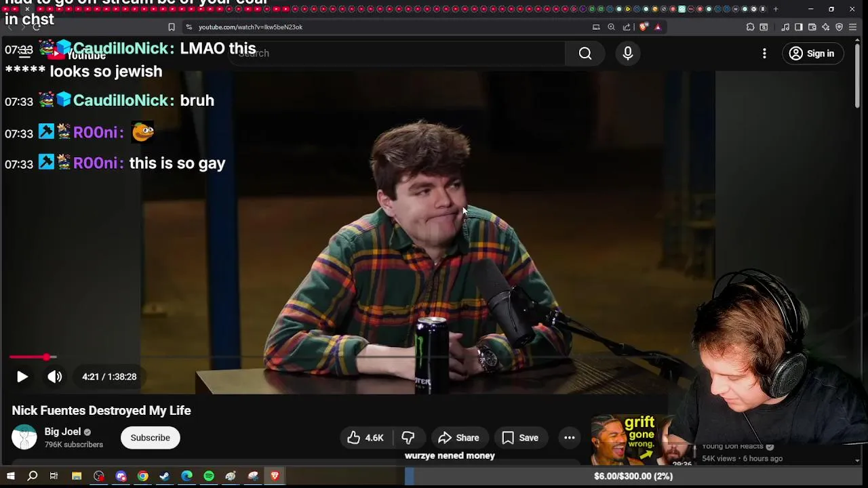Mute the video with speaker icon

point(55,377)
